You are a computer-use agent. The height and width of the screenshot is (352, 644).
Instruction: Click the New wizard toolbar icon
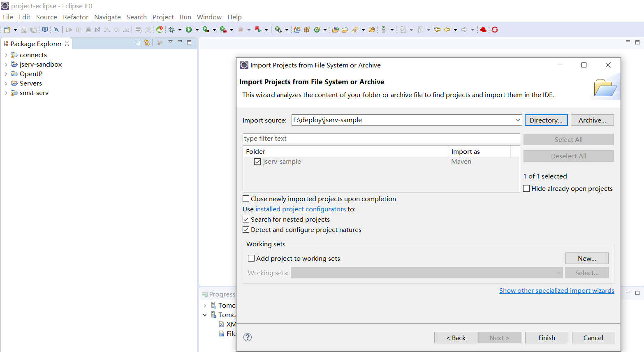click(x=7, y=30)
